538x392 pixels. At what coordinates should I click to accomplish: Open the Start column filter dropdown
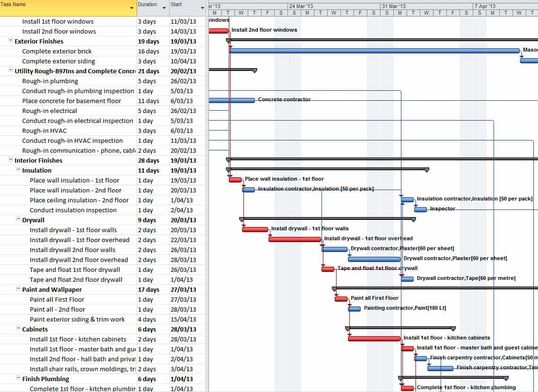pos(203,9)
